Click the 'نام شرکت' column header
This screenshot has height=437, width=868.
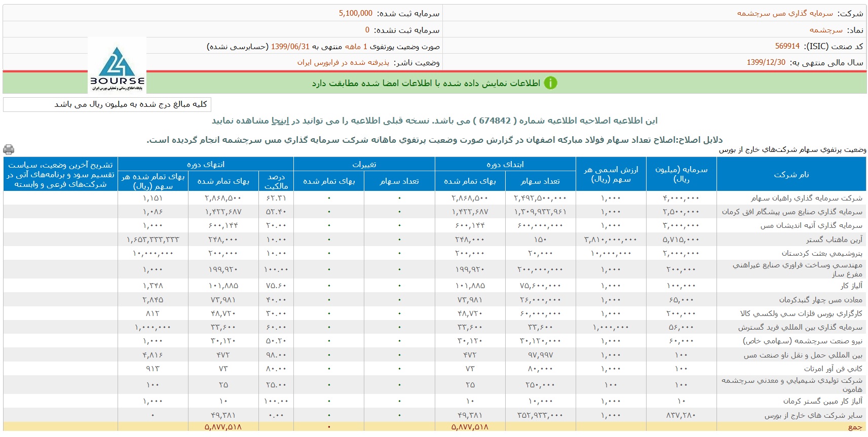[x=791, y=174]
